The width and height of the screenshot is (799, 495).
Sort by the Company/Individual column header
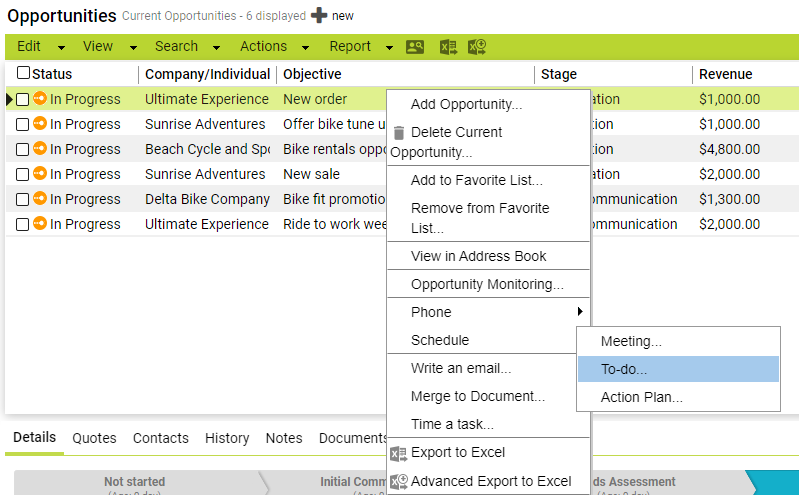(207, 74)
